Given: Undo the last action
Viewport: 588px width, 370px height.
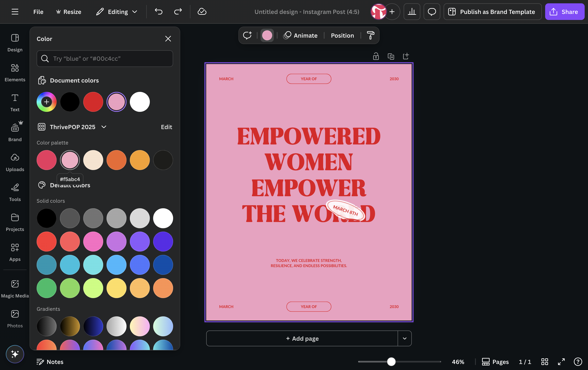Looking at the screenshot, I should point(159,12).
